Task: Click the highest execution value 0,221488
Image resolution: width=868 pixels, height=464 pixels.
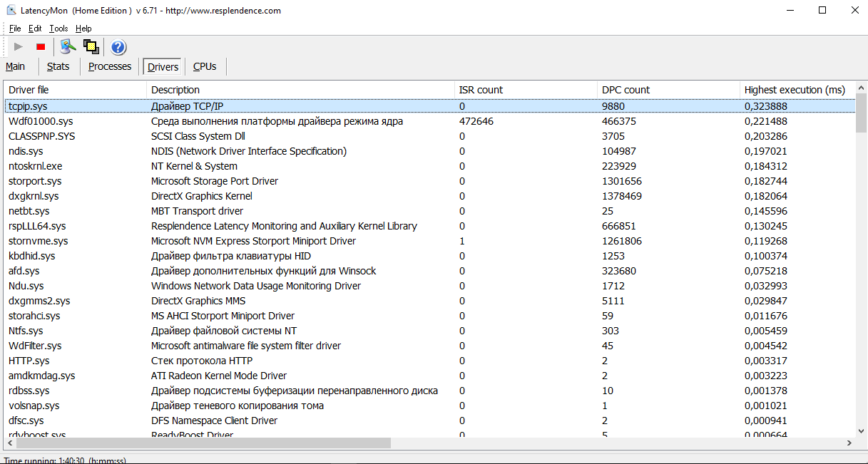Action: 766,121
